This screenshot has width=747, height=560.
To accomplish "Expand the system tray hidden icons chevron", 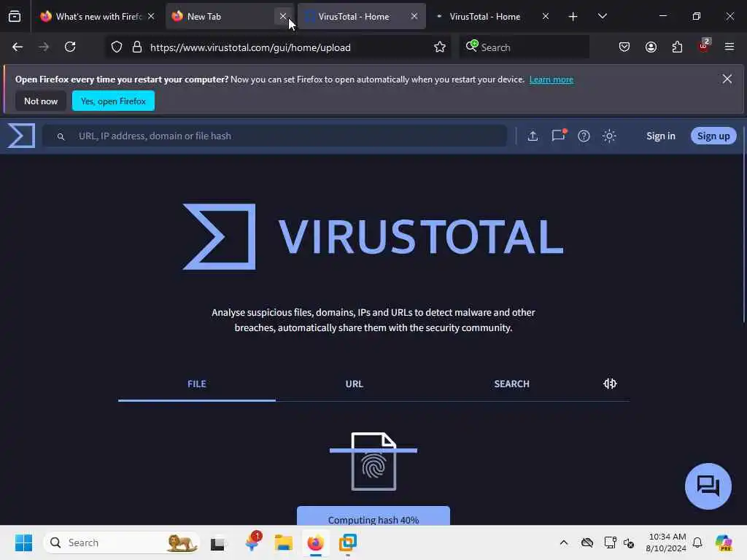I will click(564, 542).
